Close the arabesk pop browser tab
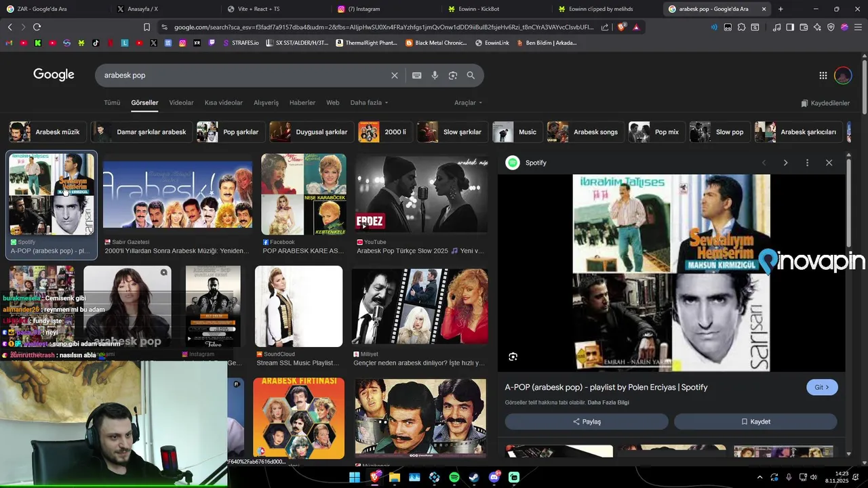 [764, 9]
